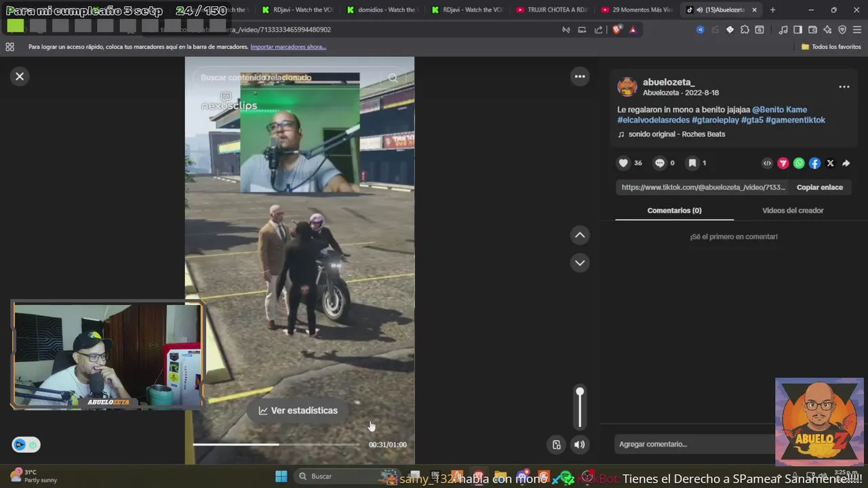The height and width of the screenshot is (488, 868).
Task: Click the Brave Shields lion icon
Action: [616, 30]
